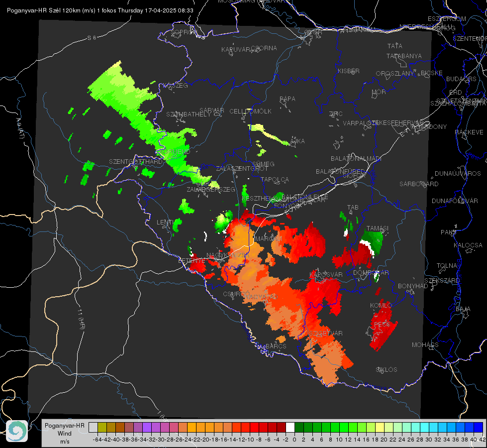Image resolution: width=487 pixels, height=448 pixels.
Task: Click the SÜMEG city label
Action: [x=263, y=164]
